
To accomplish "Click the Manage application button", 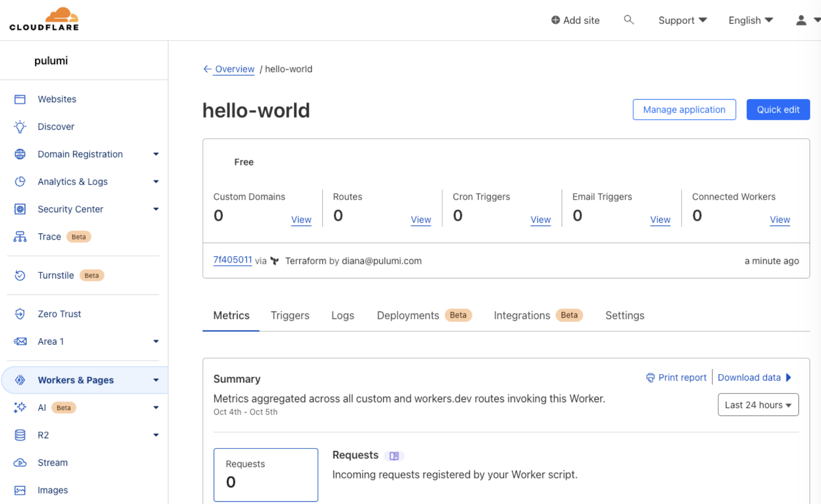I will point(684,110).
